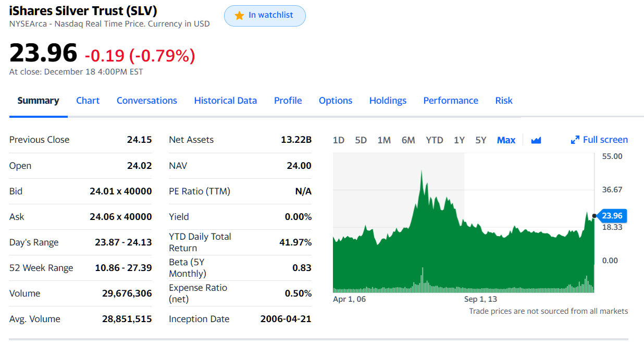644x344 pixels.
Task: Click the iShares Silver Trust (SLV) title
Action: coord(83,10)
